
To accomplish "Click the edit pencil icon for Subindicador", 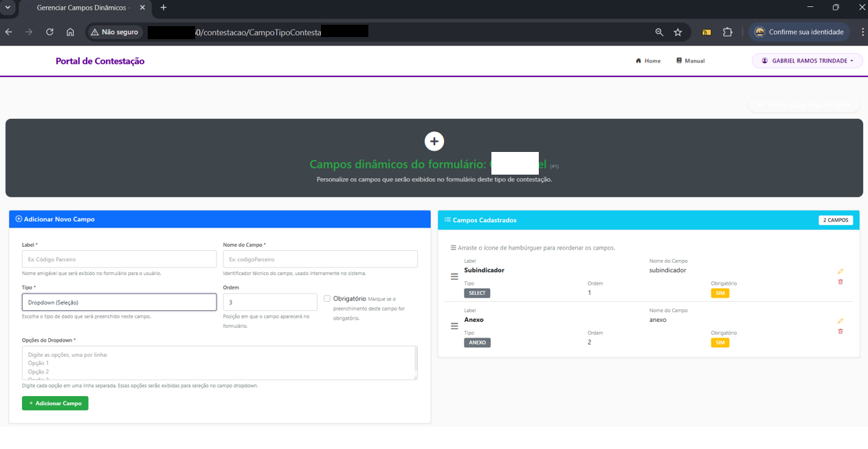I will [840, 271].
